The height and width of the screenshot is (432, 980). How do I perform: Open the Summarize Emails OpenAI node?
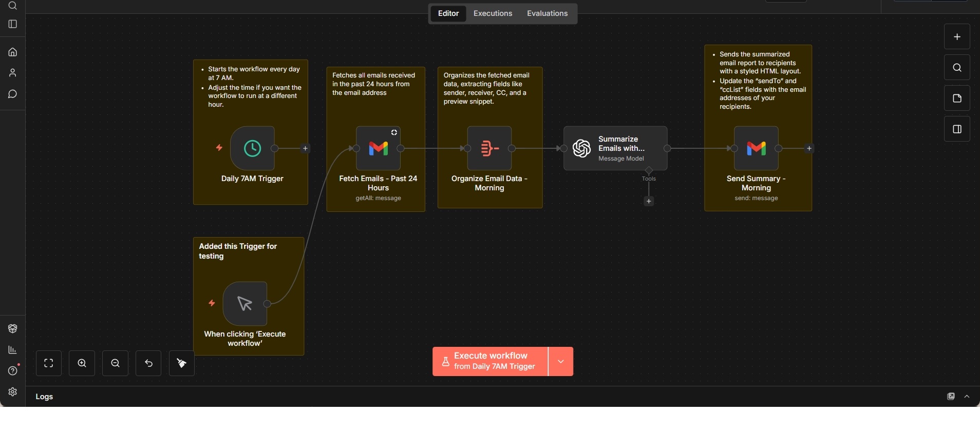coord(615,148)
